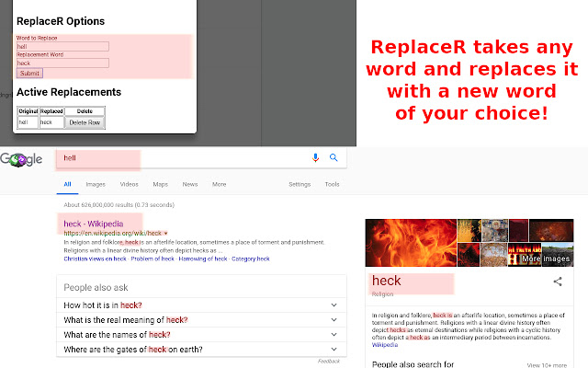
Task: Switch to the Images tab
Action: tap(96, 184)
